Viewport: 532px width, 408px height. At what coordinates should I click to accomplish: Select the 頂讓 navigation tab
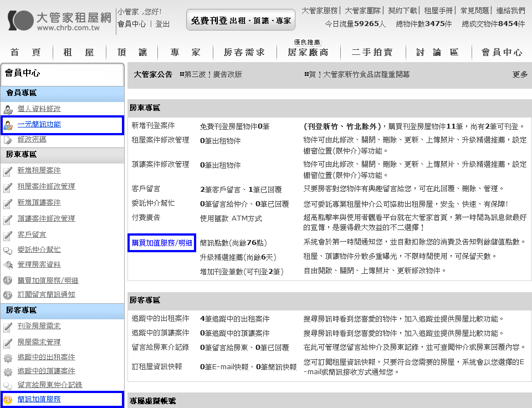(x=132, y=52)
